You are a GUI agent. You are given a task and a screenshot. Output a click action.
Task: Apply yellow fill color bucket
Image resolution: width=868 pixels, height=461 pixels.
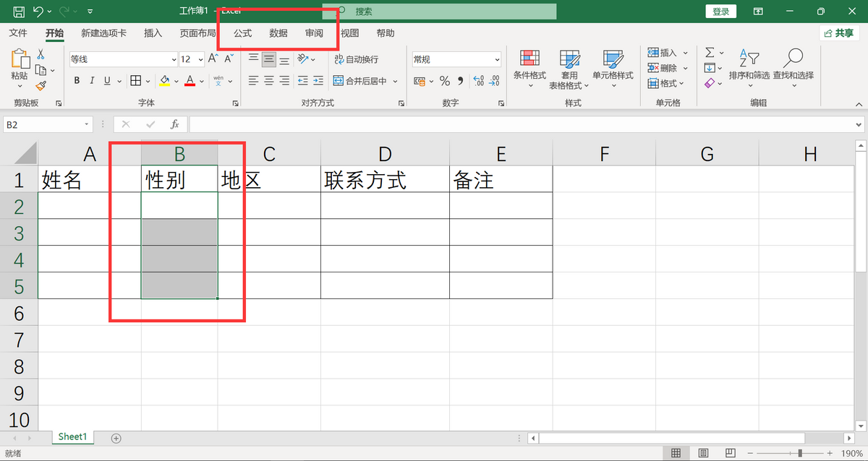165,81
